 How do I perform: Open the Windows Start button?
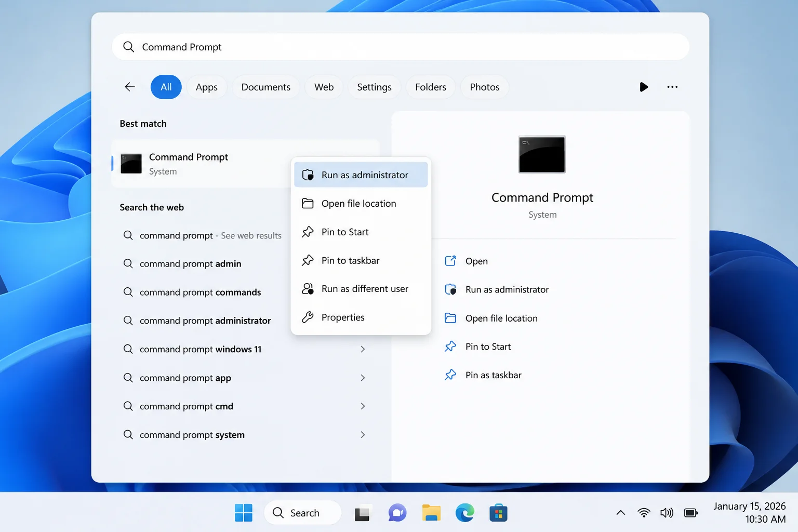click(x=243, y=513)
